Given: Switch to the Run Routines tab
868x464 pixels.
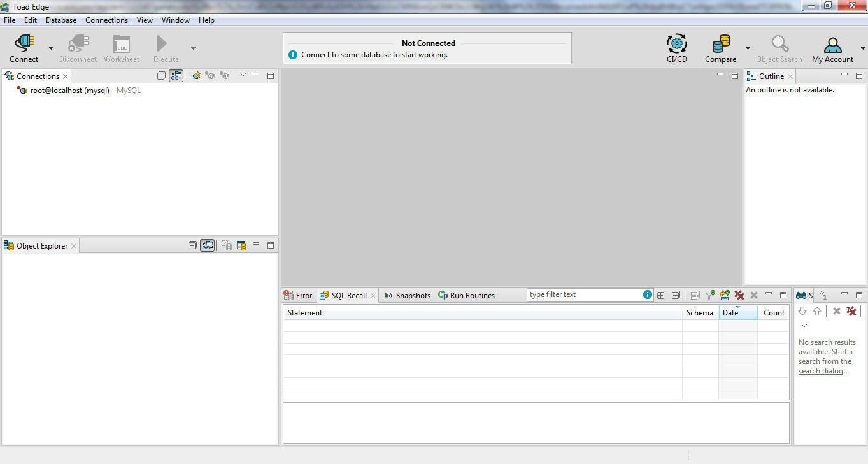Looking at the screenshot, I should pos(467,296).
